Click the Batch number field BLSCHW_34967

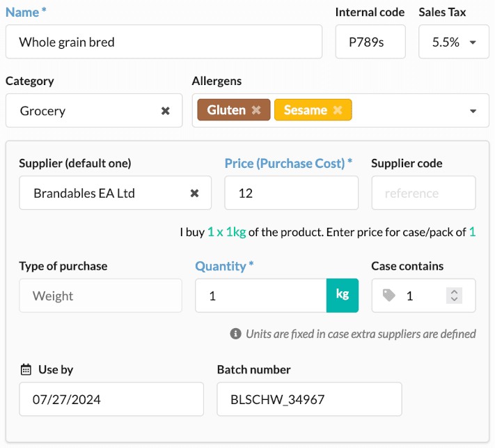(x=309, y=399)
